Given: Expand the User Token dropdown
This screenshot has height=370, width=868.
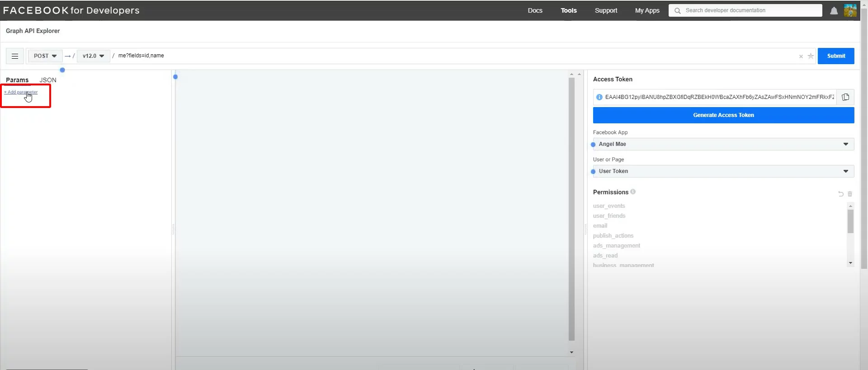Looking at the screenshot, I should [x=723, y=171].
